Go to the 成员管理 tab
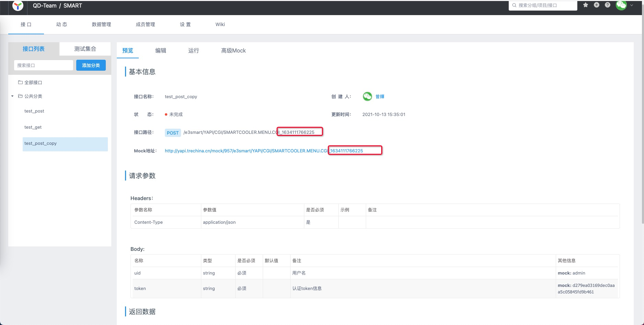 (145, 24)
